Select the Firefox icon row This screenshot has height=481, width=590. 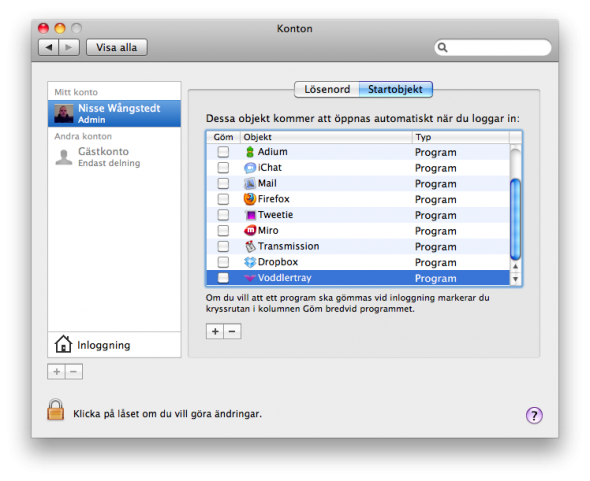tap(250, 199)
